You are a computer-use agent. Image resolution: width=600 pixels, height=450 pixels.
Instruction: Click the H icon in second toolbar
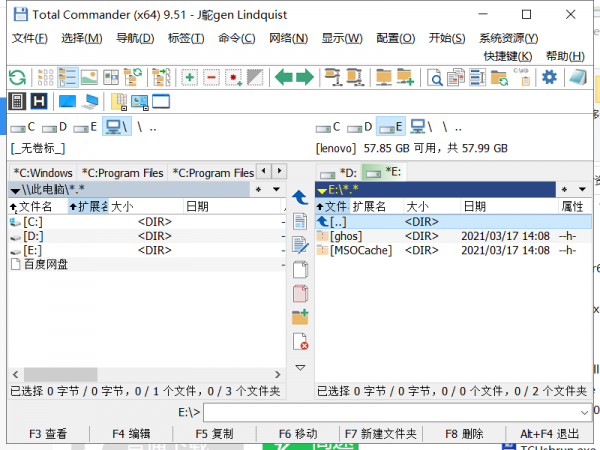(x=39, y=101)
